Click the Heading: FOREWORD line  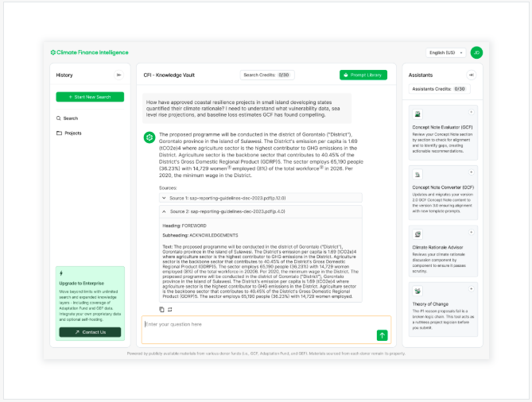coord(184,226)
